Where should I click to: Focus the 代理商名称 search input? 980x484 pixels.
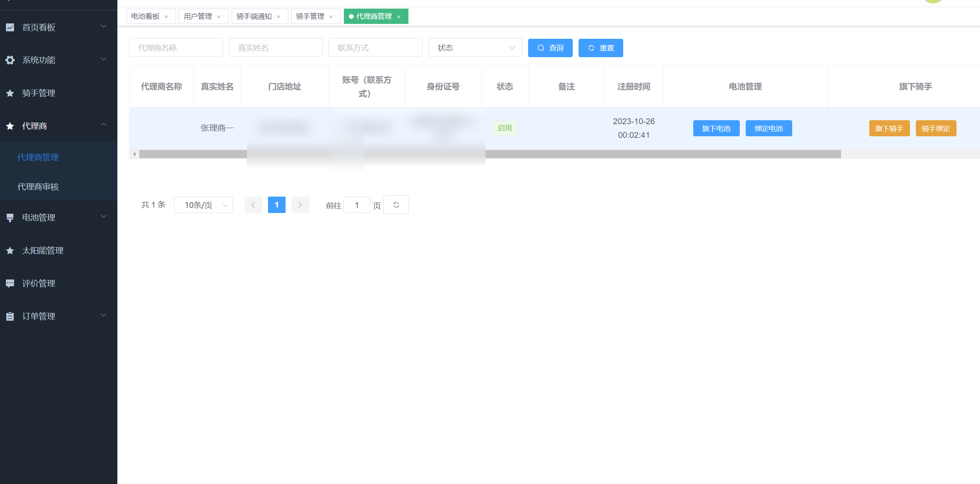(176, 48)
